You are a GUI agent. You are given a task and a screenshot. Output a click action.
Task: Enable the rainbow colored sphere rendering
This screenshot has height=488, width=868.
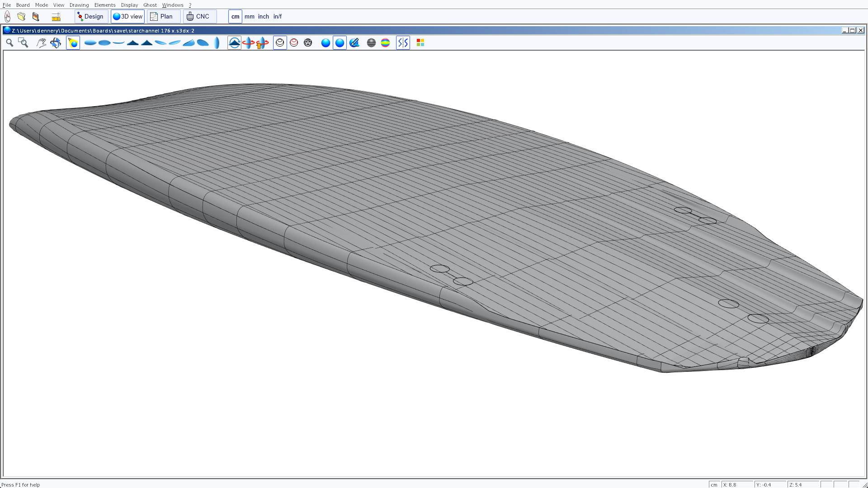pyautogui.click(x=385, y=42)
